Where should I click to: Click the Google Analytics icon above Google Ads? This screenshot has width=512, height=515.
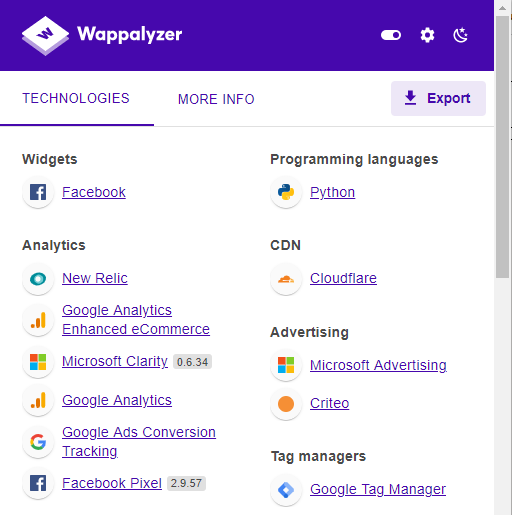pyautogui.click(x=38, y=401)
